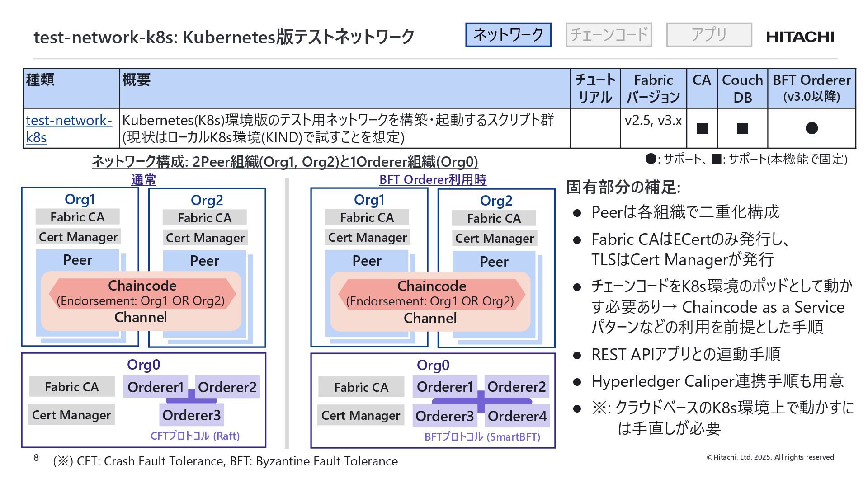
Task: Click the 固有部分の補足 heading
Action: (x=623, y=187)
